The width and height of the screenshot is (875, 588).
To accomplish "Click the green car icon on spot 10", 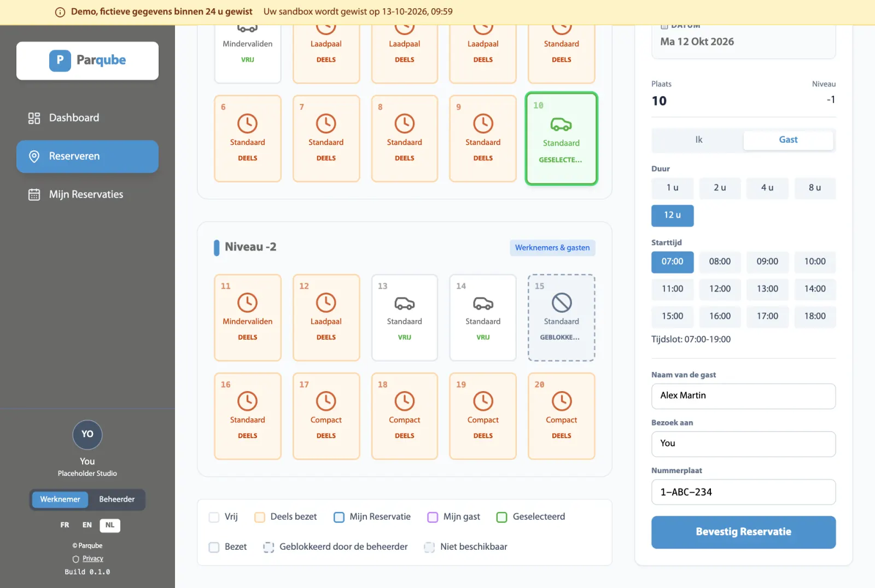I will (x=561, y=125).
